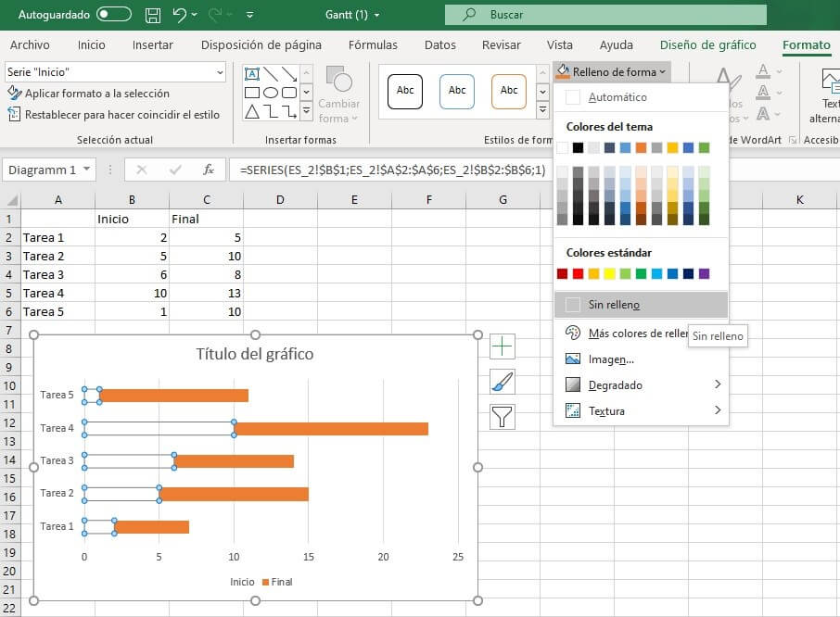The height and width of the screenshot is (617, 840).
Task: Click the Chart Styles brush button
Action: 502,382
